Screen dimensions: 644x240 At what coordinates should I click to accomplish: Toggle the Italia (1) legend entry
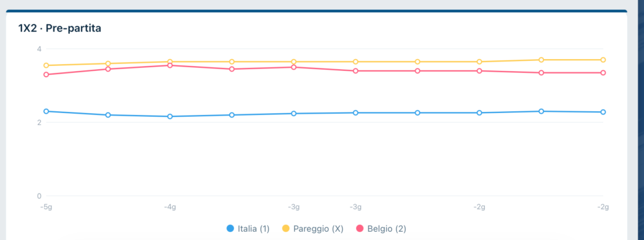tap(248, 229)
